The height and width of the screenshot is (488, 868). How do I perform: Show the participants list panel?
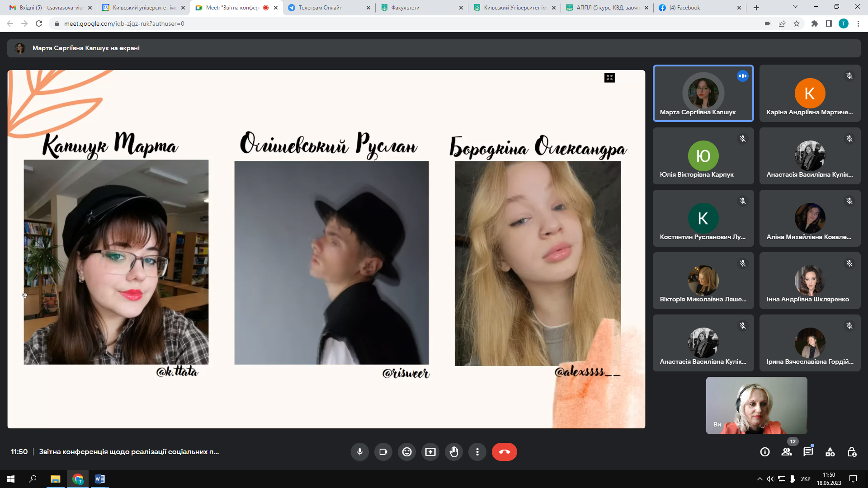tap(787, 452)
